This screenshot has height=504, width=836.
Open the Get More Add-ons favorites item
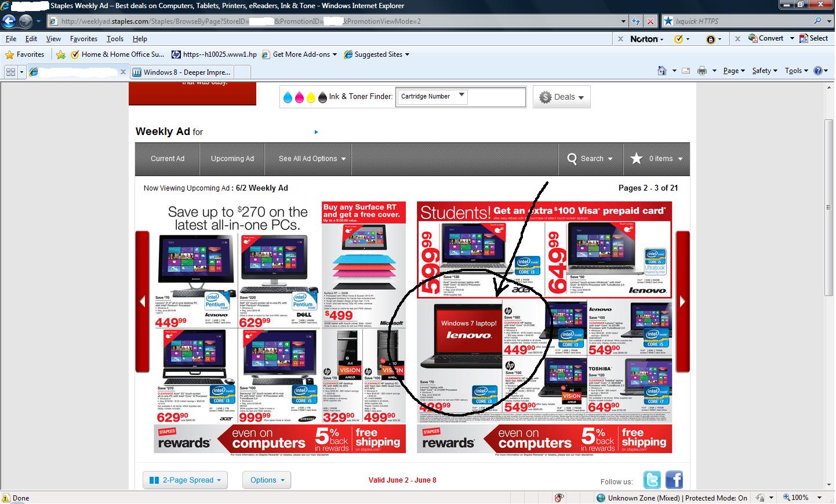point(299,54)
